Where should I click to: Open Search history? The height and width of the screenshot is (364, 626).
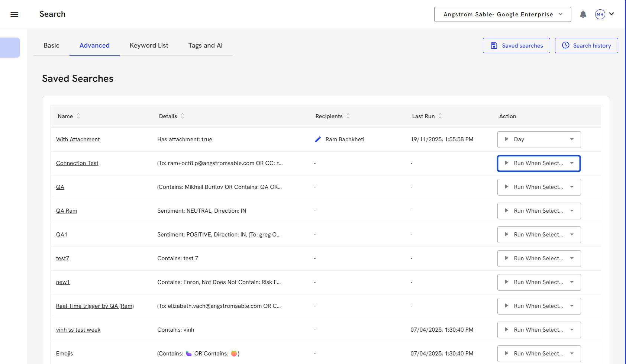586,46
